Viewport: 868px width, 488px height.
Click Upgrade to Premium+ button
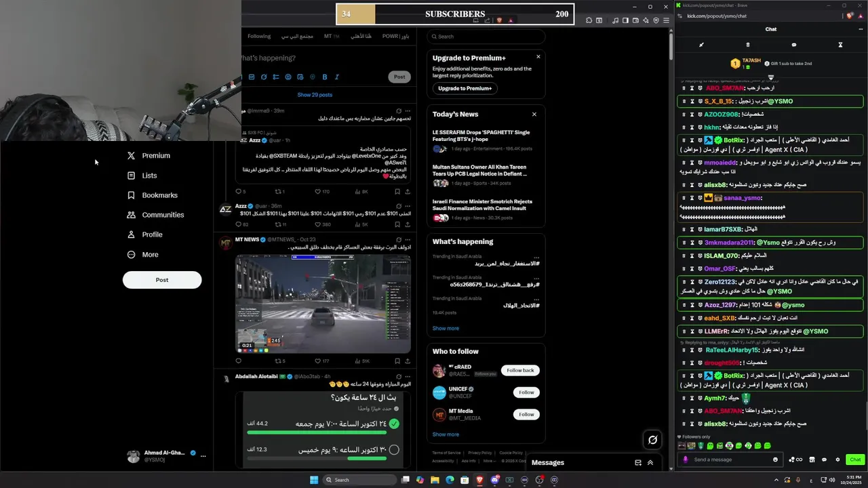tap(465, 88)
